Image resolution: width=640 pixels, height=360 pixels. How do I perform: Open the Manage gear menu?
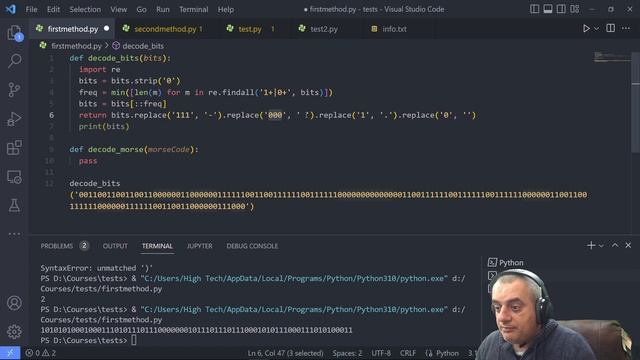14,331
